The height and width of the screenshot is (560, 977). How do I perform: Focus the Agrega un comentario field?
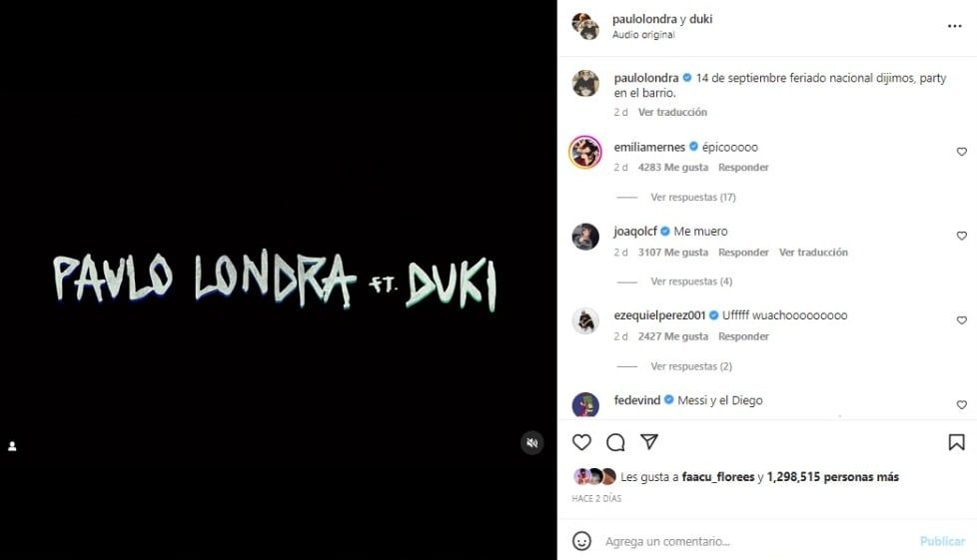click(757, 541)
